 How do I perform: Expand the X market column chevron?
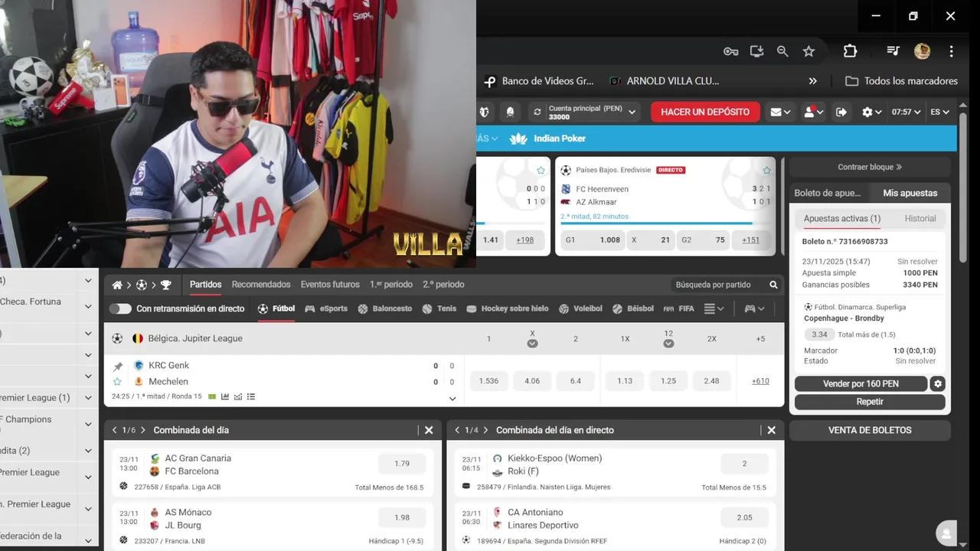(532, 344)
